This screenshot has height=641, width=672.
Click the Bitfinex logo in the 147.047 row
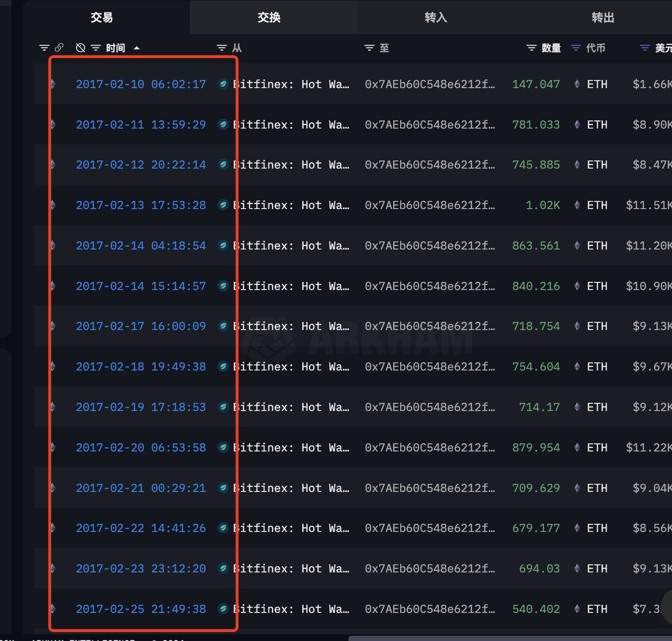[x=223, y=84]
